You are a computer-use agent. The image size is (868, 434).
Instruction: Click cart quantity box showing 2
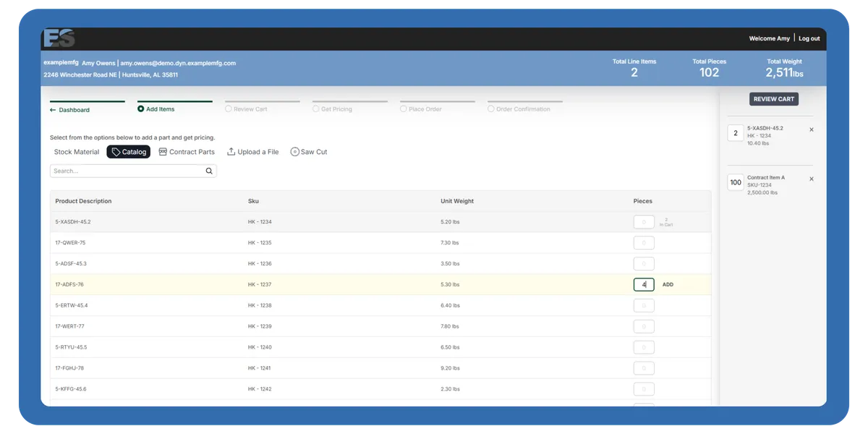[736, 133]
